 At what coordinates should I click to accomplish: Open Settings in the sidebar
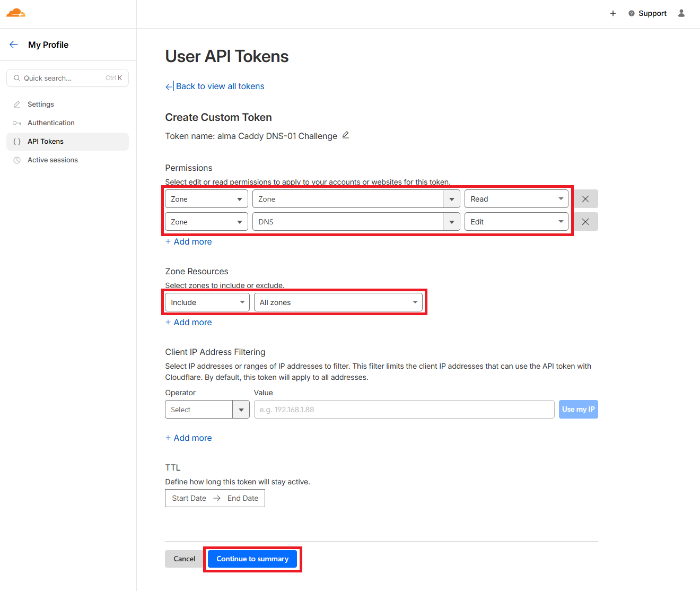(x=41, y=105)
